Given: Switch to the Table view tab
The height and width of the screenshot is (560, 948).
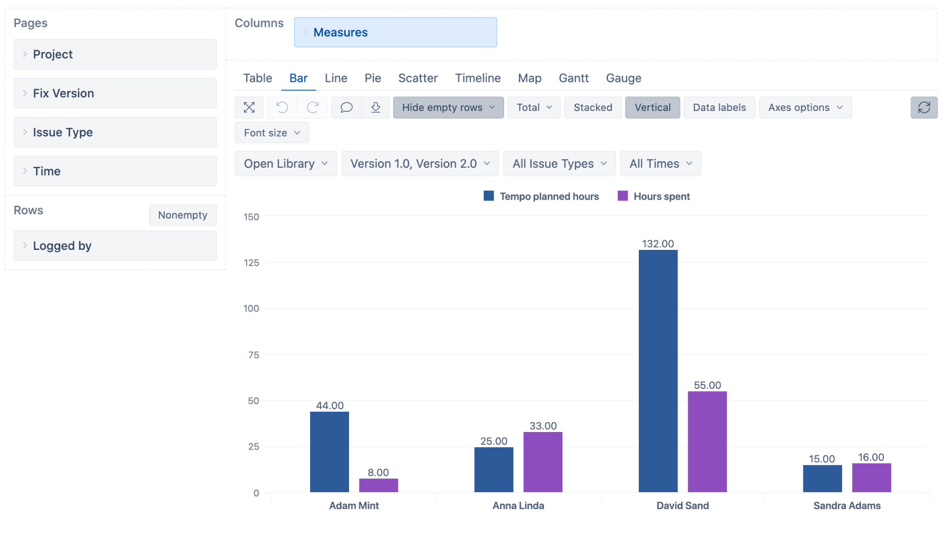Looking at the screenshot, I should pyautogui.click(x=257, y=78).
